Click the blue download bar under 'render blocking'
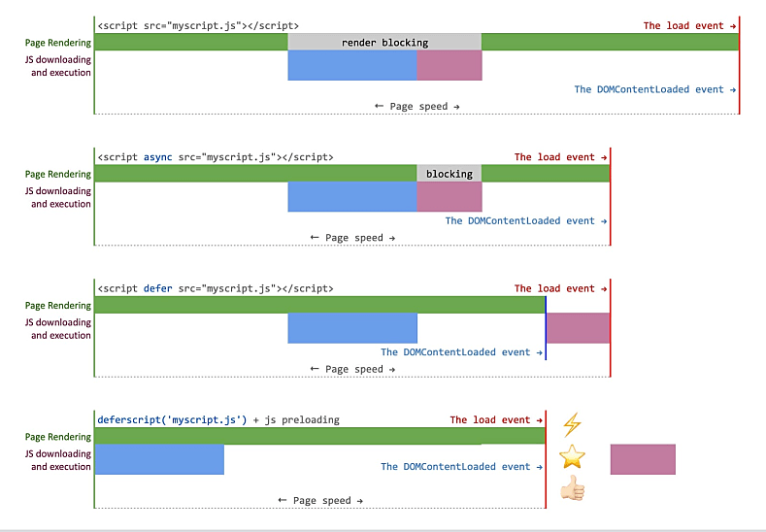 (352, 65)
